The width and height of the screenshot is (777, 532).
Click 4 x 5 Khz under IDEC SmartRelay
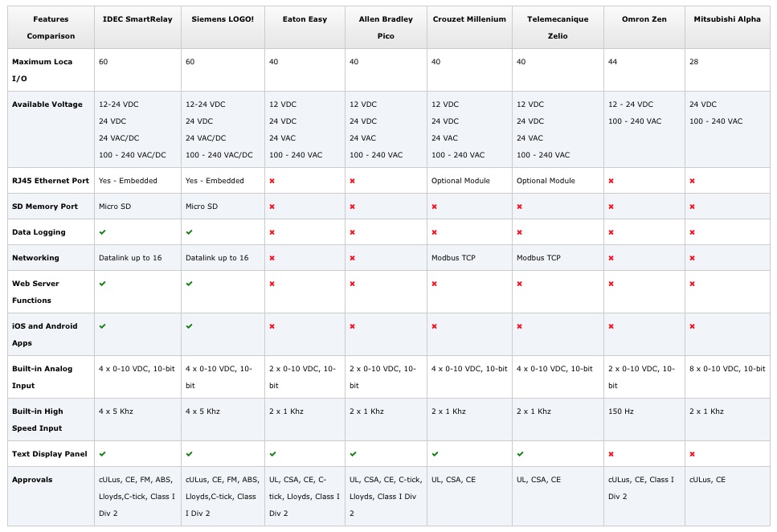116,411
